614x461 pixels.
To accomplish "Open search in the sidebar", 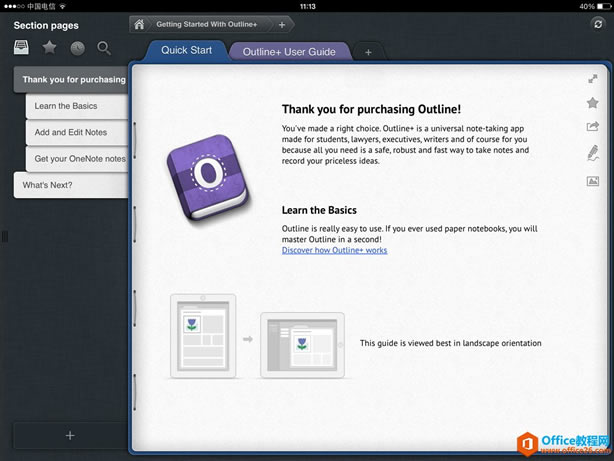I will click(104, 47).
